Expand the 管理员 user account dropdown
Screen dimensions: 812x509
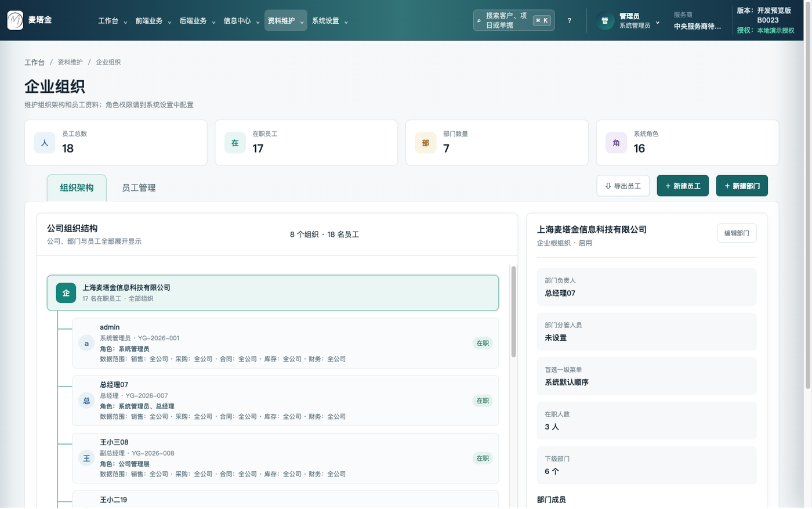628,21
